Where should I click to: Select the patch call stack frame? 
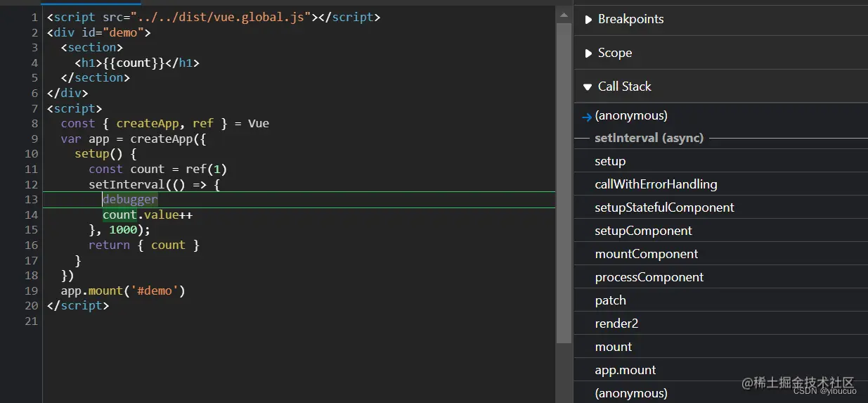tap(720, 300)
